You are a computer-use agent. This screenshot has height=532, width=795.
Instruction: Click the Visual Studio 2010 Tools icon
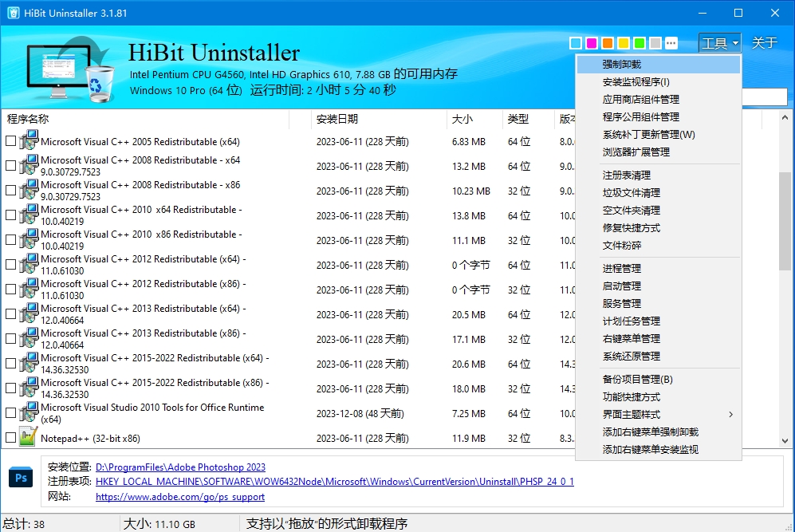point(29,413)
